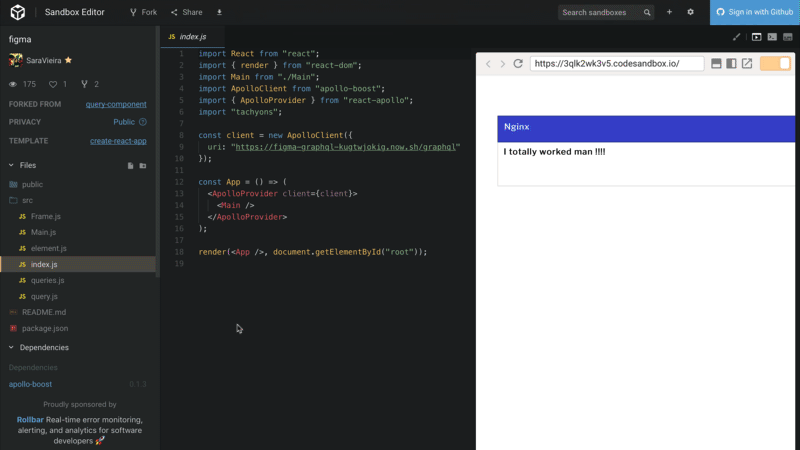Open the Rollbar sponsor link
800x450 pixels.
click(x=30, y=419)
